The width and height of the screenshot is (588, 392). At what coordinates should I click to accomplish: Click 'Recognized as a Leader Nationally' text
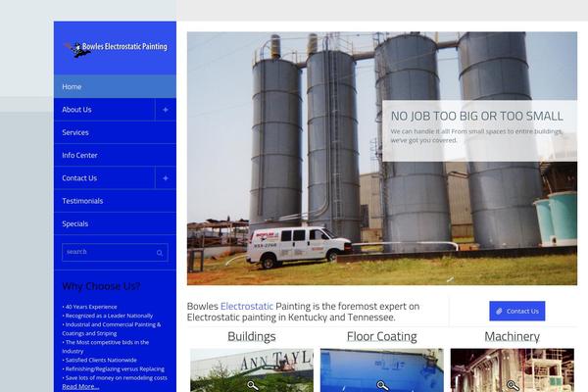pos(108,316)
